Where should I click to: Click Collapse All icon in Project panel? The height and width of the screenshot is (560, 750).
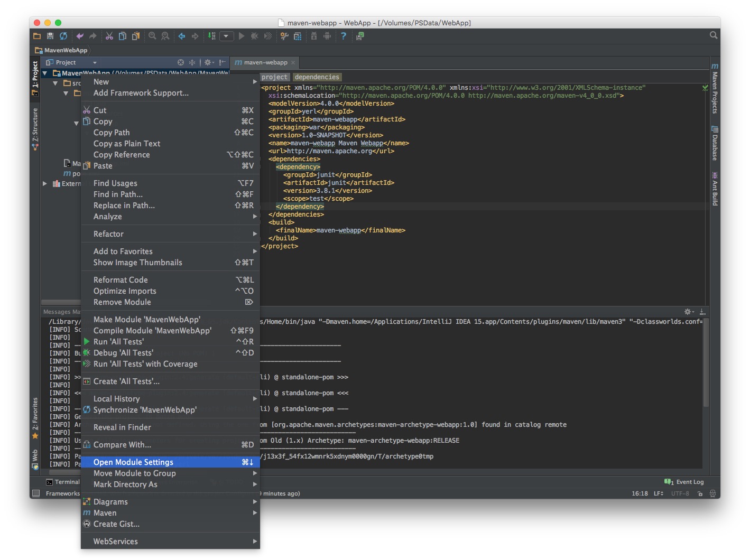[192, 62]
